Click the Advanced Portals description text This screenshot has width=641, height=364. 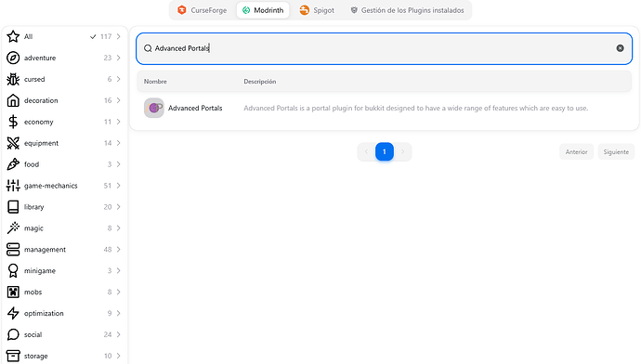416,108
